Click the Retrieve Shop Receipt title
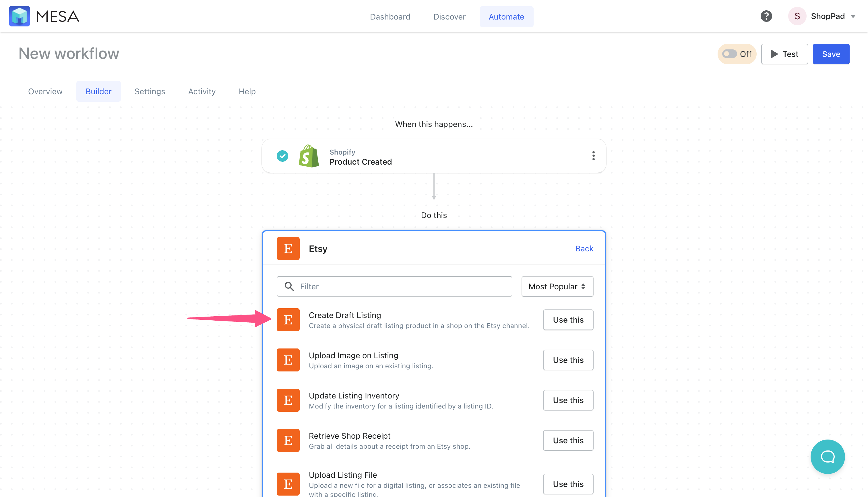 point(350,436)
